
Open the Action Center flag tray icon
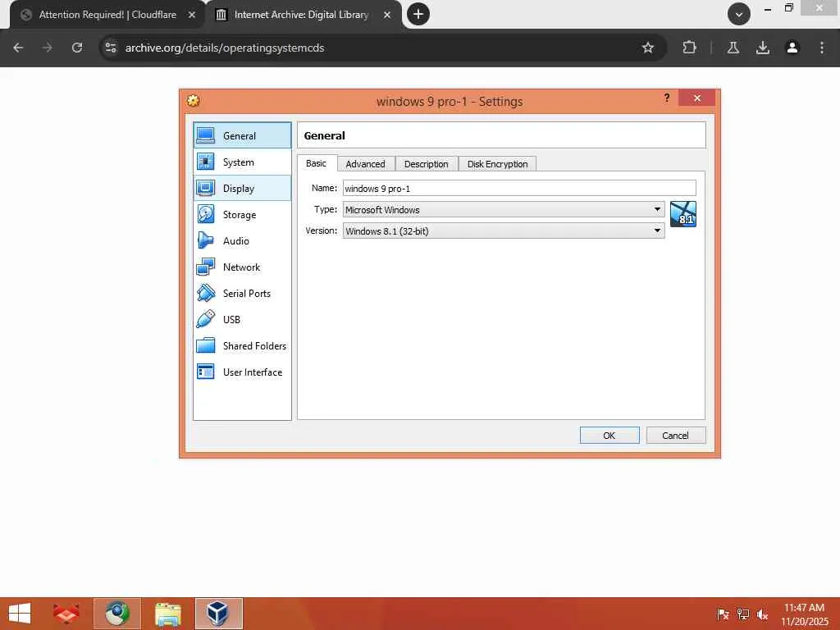pyautogui.click(x=723, y=614)
